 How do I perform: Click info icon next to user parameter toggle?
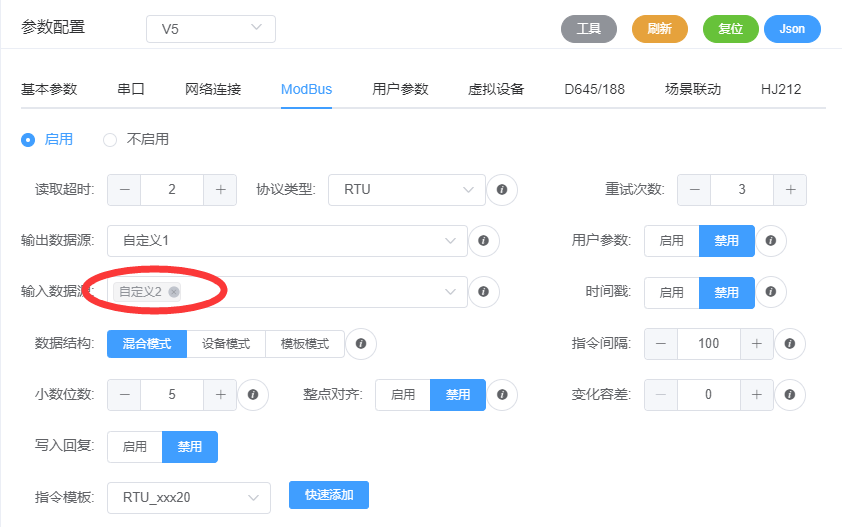pos(771,241)
